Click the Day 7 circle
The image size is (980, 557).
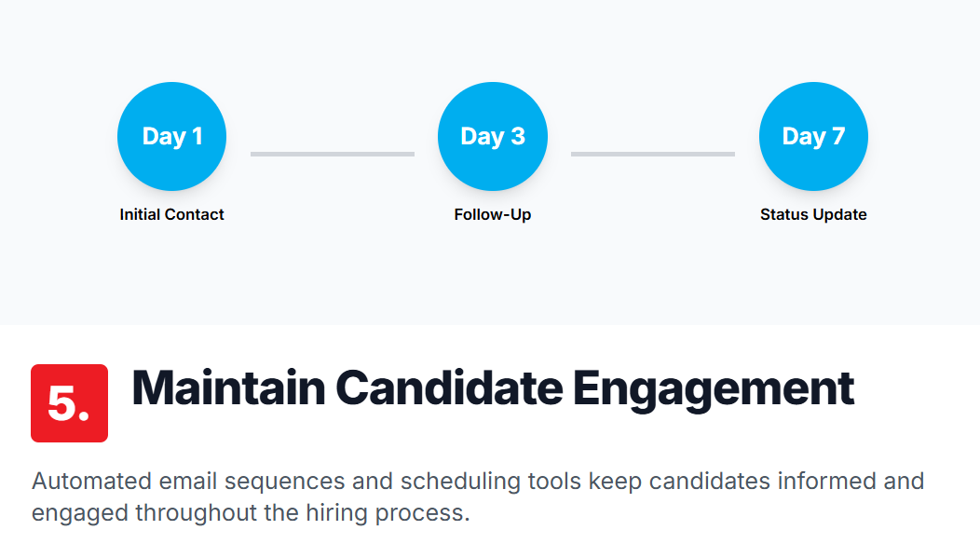pyautogui.click(x=813, y=136)
